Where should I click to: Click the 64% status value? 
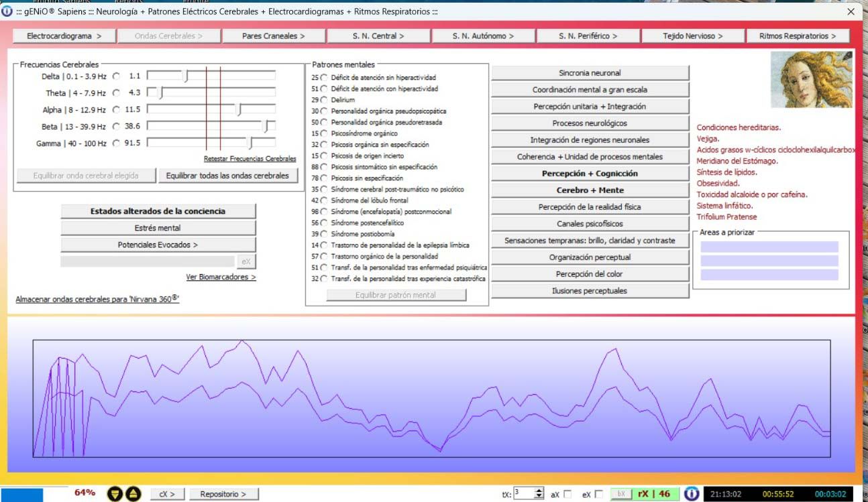tap(85, 493)
